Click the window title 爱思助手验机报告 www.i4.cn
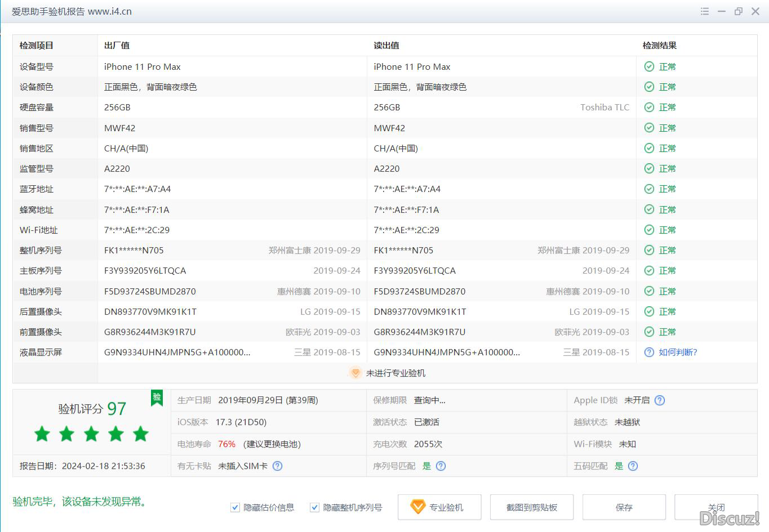The width and height of the screenshot is (769, 532). [72, 11]
